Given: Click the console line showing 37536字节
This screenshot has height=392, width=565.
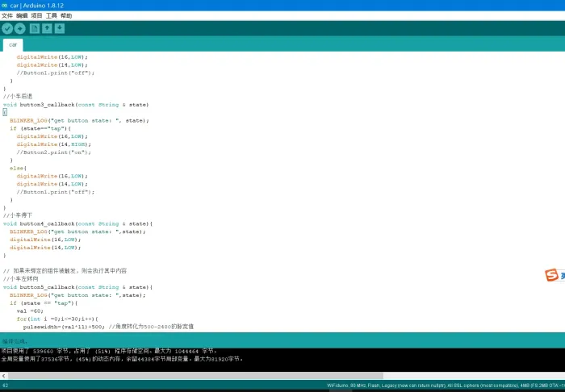Looking at the screenshot, I should 122,359.
